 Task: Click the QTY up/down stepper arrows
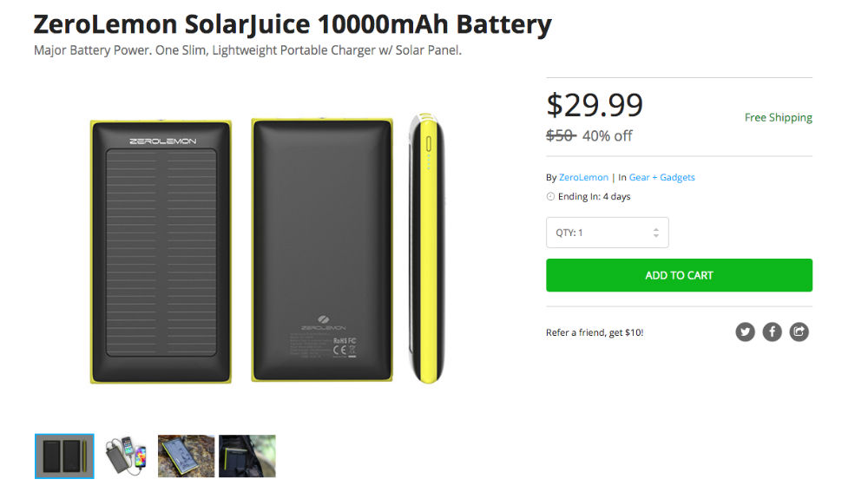pyautogui.click(x=656, y=233)
